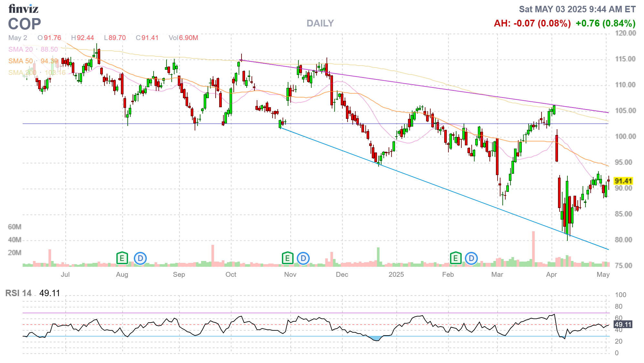Click the after-hours AH change text
Viewport: 644px width, 363px height.
pyautogui.click(x=532, y=23)
